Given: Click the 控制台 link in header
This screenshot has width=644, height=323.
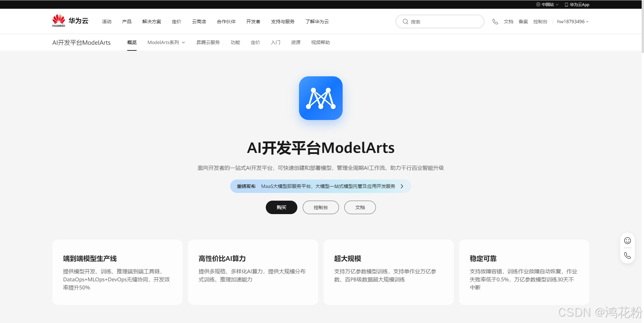Looking at the screenshot, I should [x=540, y=22].
